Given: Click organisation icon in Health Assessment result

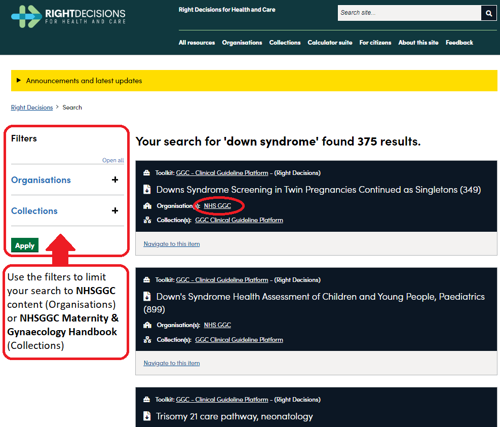Looking at the screenshot, I should coord(147,325).
